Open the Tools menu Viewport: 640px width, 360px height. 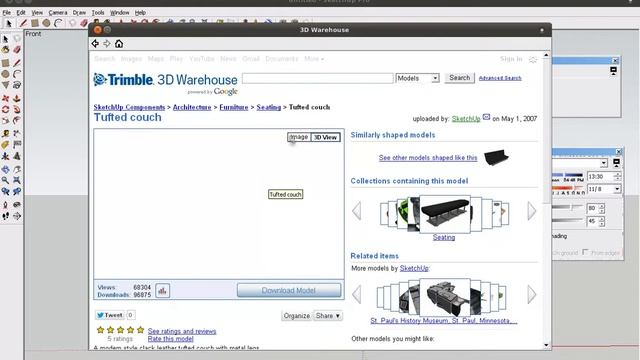click(x=98, y=13)
